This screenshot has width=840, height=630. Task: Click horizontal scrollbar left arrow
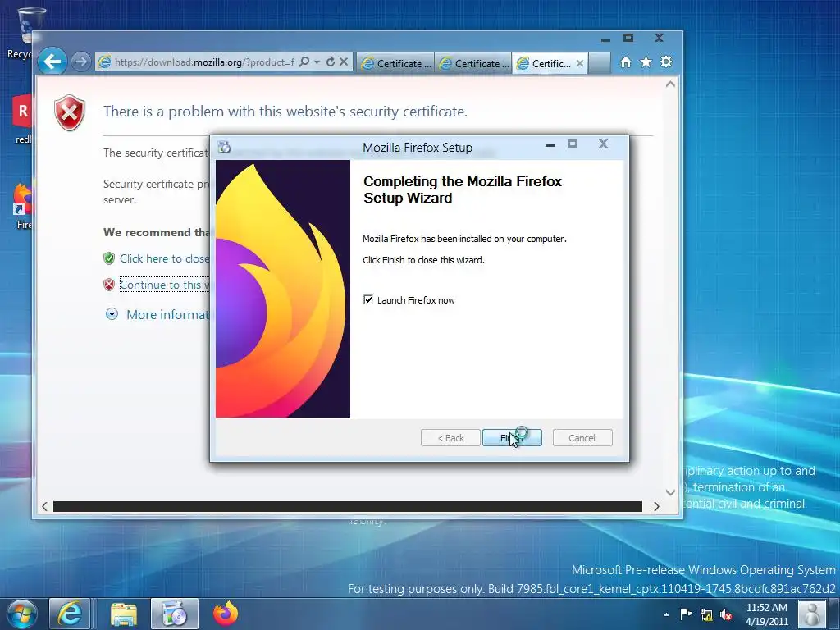coord(44,506)
